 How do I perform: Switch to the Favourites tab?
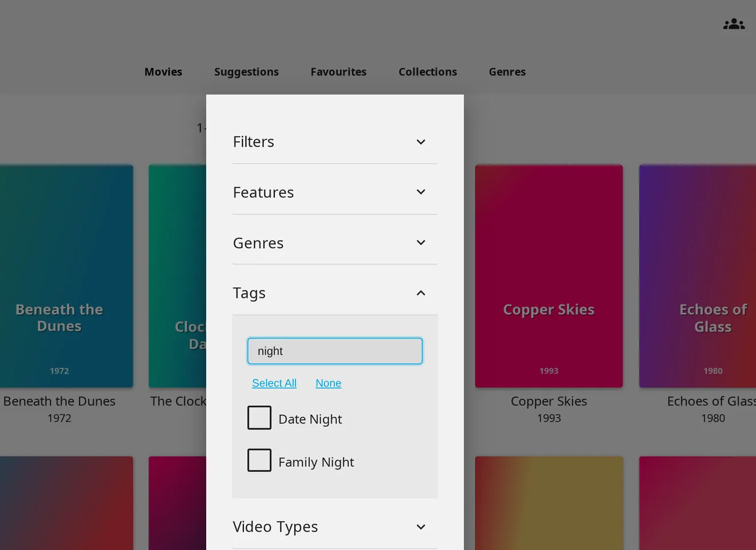click(x=338, y=72)
